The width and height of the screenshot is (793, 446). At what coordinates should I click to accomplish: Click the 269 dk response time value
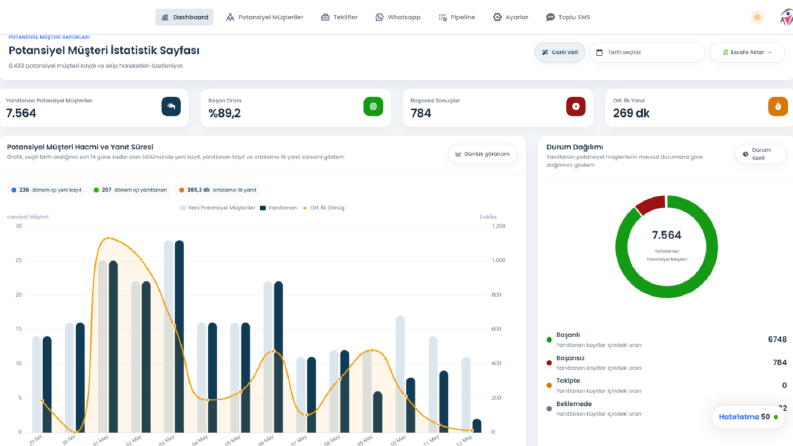click(x=631, y=113)
